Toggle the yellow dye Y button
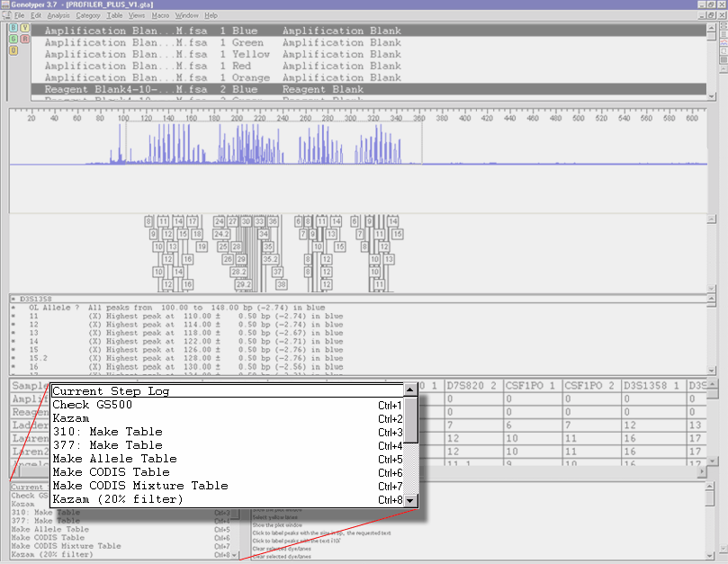The height and width of the screenshot is (564, 728). 24,28
